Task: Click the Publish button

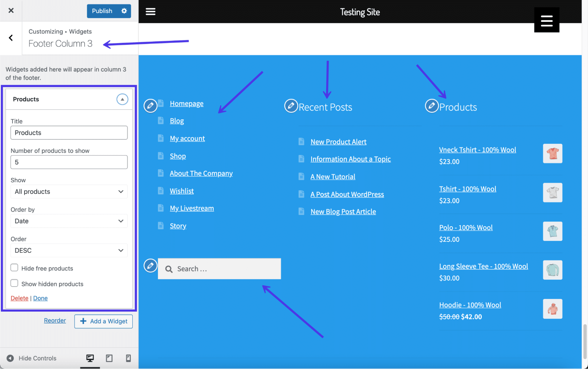Action: click(x=101, y=11)
